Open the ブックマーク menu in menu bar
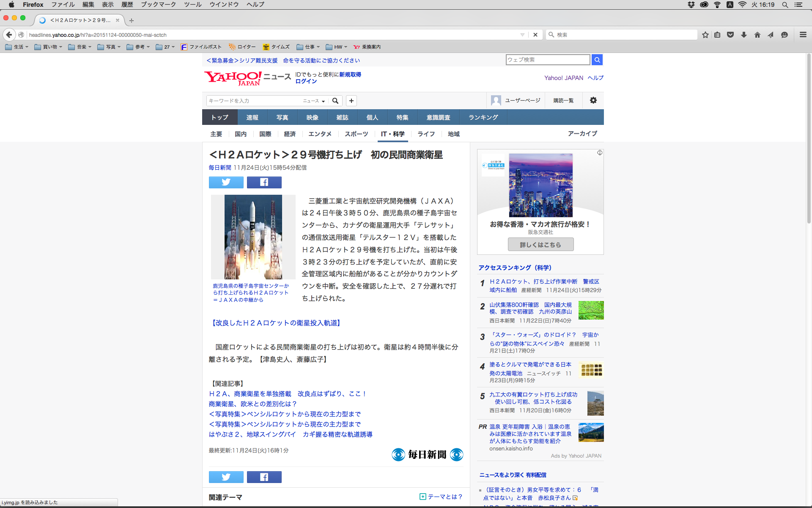The height and width of the screenshot is (508, 812). (x=158, y=5)
